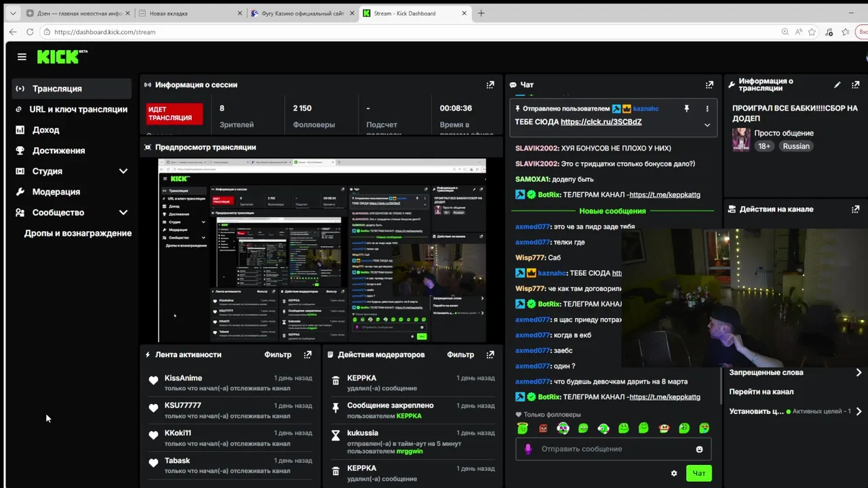The image size is (868, 488).
Task: Pop out the moderator actions panel
Action: (490, 354)
